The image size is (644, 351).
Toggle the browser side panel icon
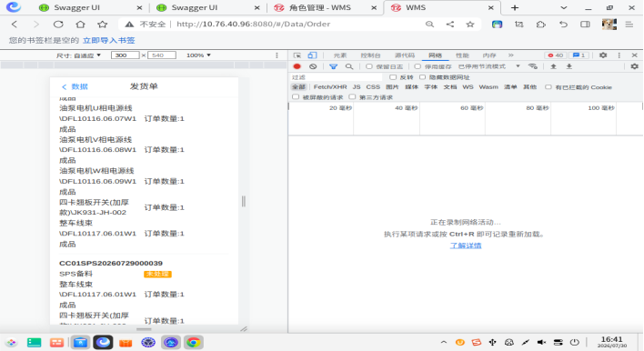[x=585, y=25]
